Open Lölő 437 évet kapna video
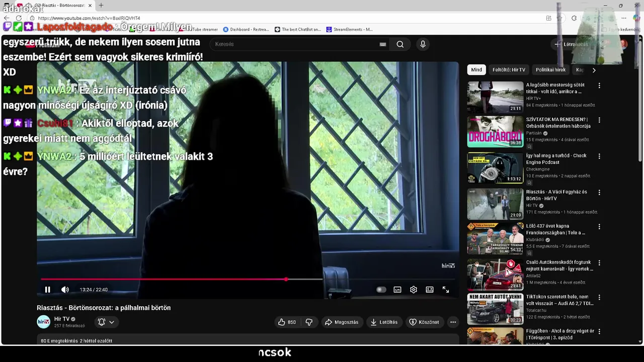This screenshot has width=644, height=362. (x=555, y=229)
